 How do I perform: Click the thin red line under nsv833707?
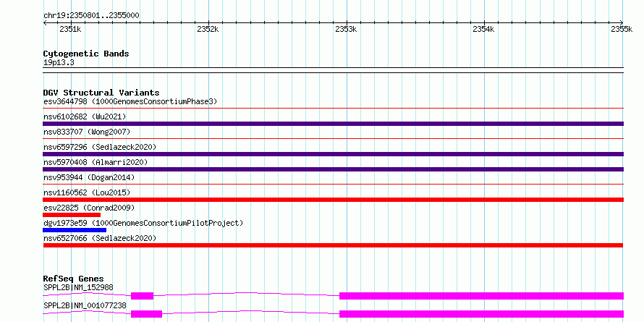[x=333, y=139]
